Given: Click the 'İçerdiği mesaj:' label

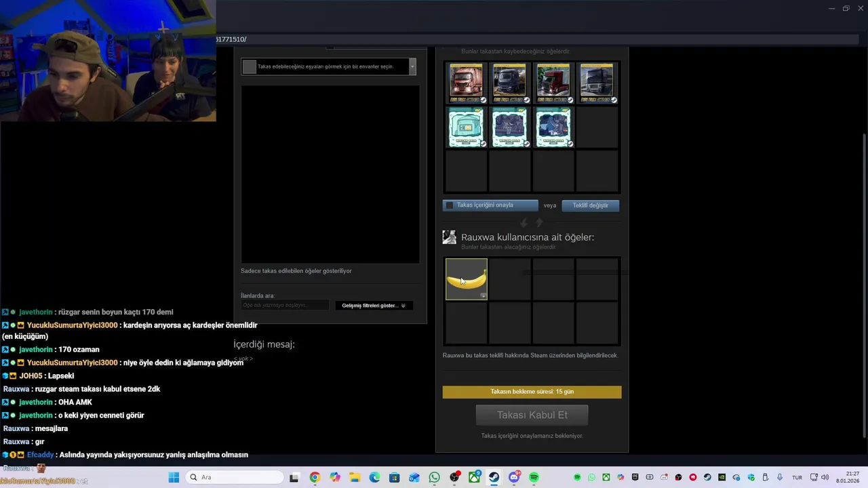Looking at the screenshot, I should 264,344.
